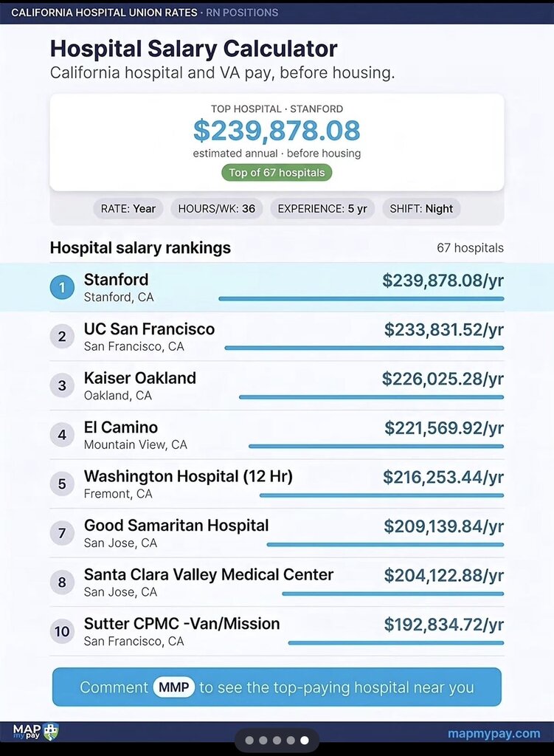554x756 pixels.
Task: Select CALIFORNIA HOSPITAL UNION RATES header
Action: 104,13
